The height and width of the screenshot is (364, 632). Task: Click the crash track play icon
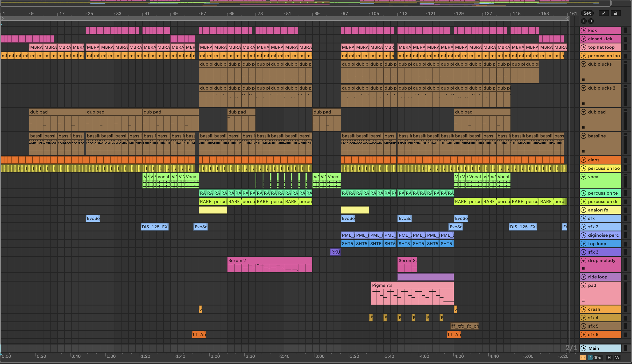pos(583,309)
